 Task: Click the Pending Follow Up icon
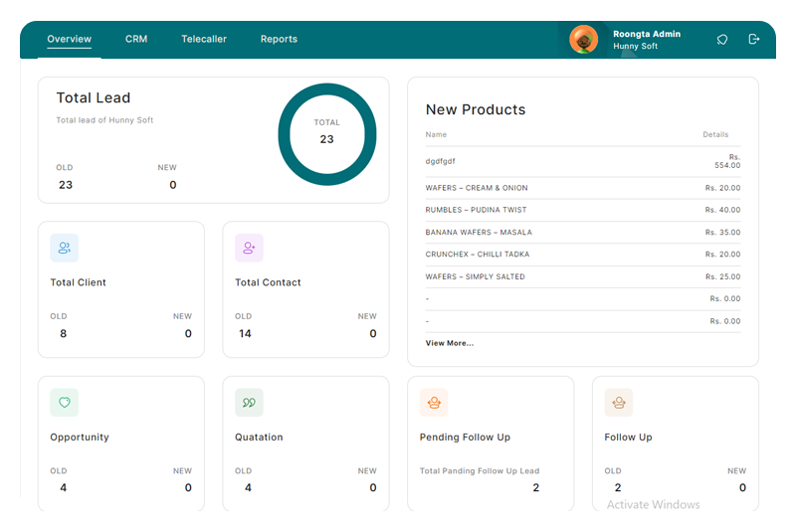[434, 403]
